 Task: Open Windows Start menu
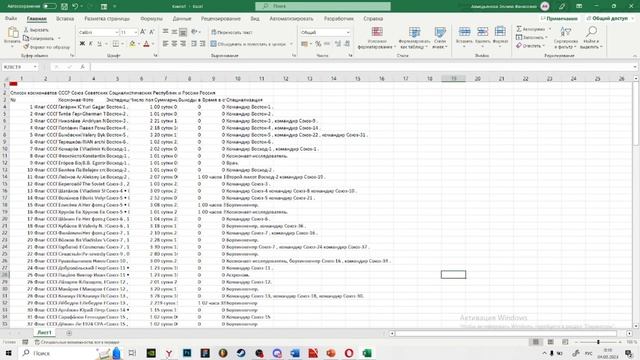pyautogui.click(x=9, y=353)
